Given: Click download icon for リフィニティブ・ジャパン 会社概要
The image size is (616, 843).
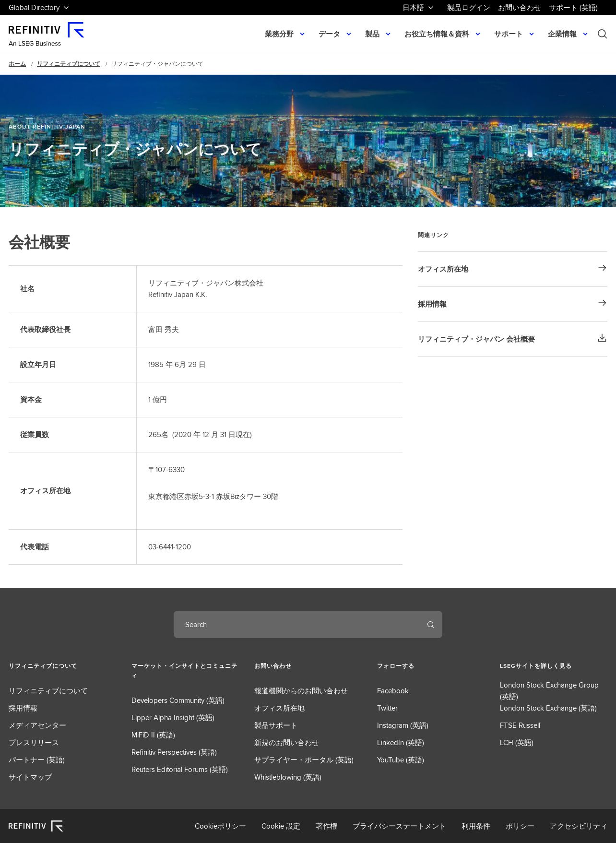Looking at the screenshot, I should [x=602, y=338].
